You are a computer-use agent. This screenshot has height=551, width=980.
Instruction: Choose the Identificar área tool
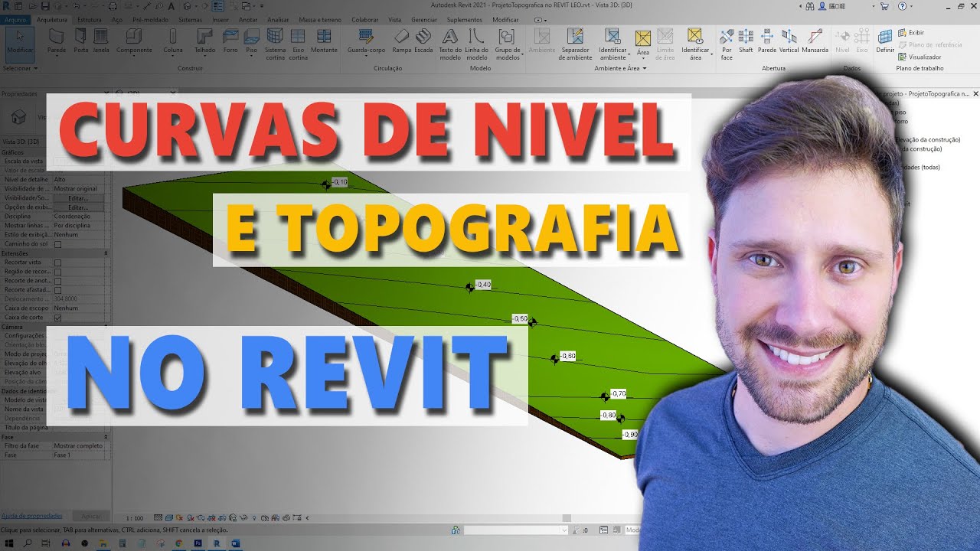click(x=695, y=44)
